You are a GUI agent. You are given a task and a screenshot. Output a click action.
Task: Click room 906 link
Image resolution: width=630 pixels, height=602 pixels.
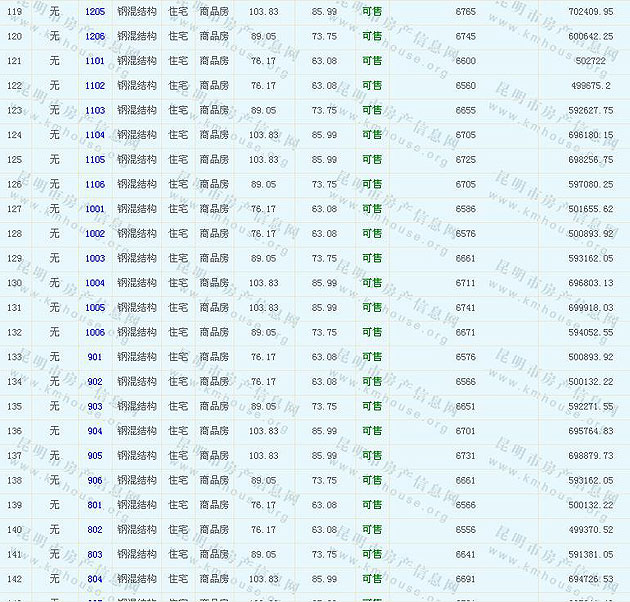pyautogui.click(x=95, y=481)
